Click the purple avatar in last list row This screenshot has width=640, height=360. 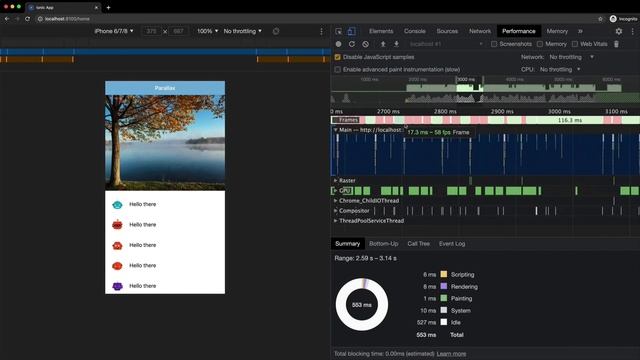point(117,286)
